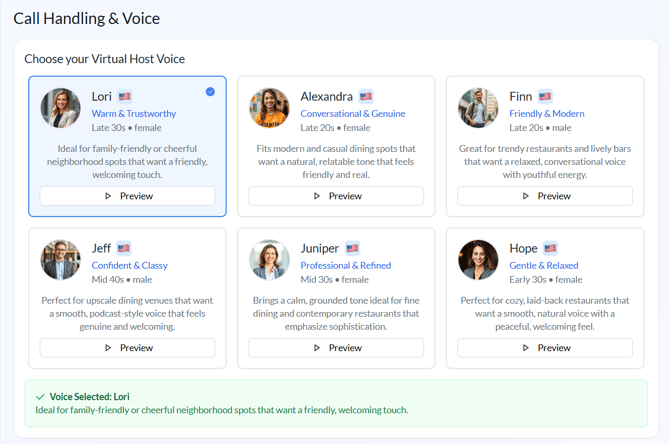Start Juniper's voice preview
The image size is (670, 444).
[336, 348]
